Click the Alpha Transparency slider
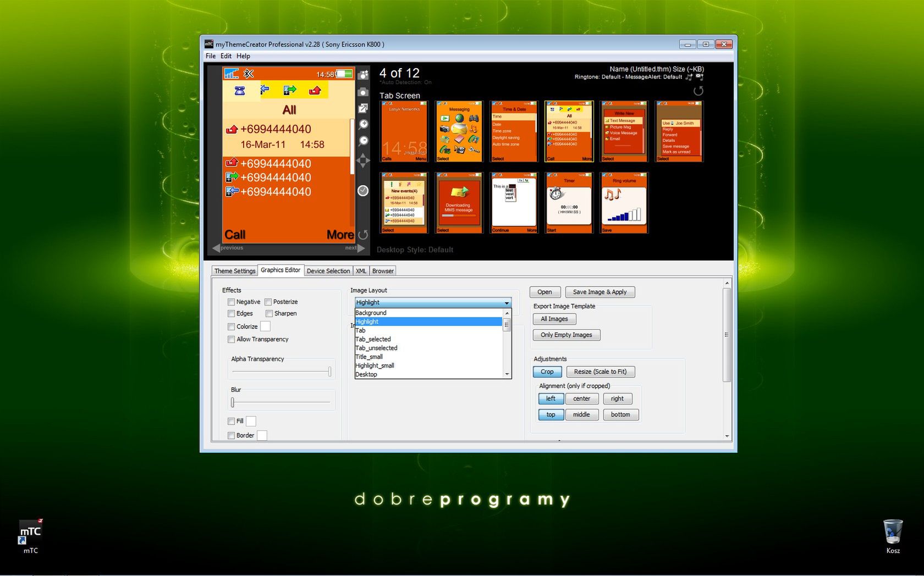 pos(281,372)
